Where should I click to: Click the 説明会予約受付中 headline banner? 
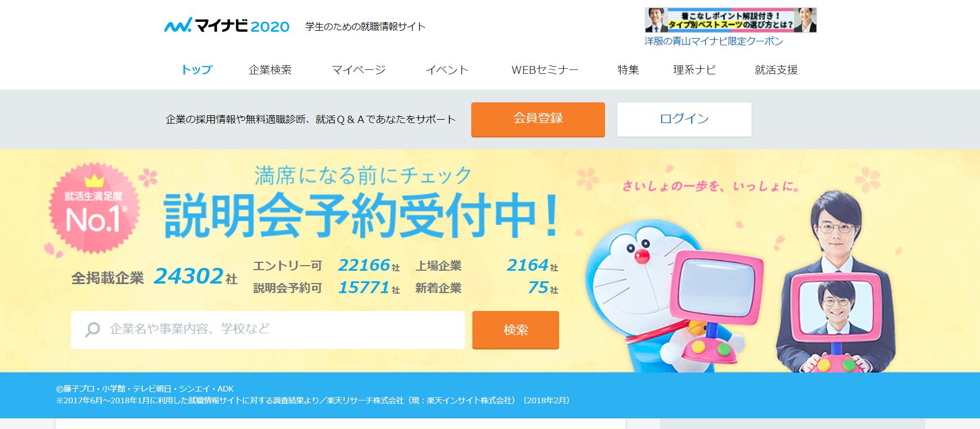click(x=360, y=214)
